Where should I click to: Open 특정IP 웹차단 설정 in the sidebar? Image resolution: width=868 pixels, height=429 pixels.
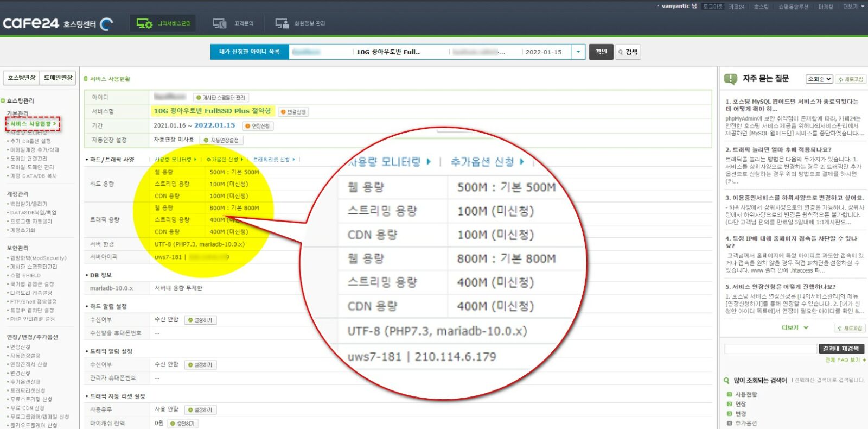click(32, 310)
